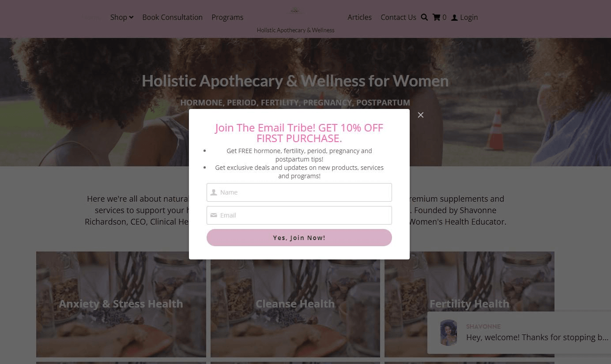Screen dimensions: 611x364
Task: Click Shavonne's chat avatar picture
Action: (449, 333)
